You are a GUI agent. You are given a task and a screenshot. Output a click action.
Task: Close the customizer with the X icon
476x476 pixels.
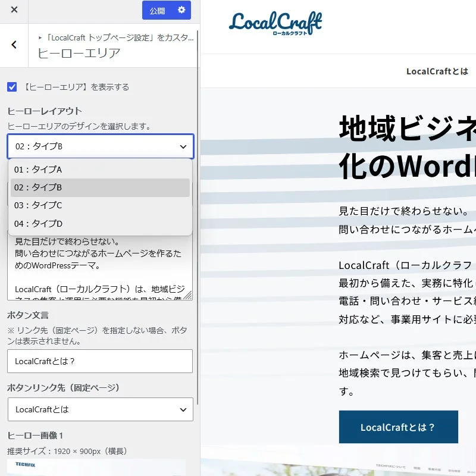pyautogui.click(x=14, y=10)
